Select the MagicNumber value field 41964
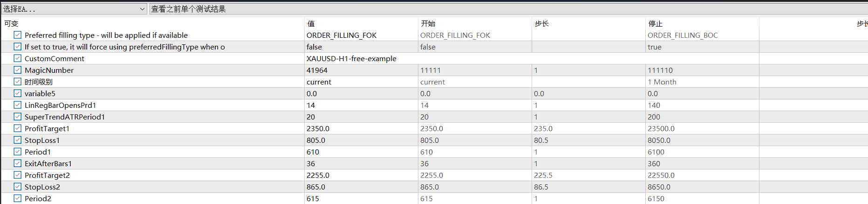This screenshot has height=204, width=868. coord(361,70)
